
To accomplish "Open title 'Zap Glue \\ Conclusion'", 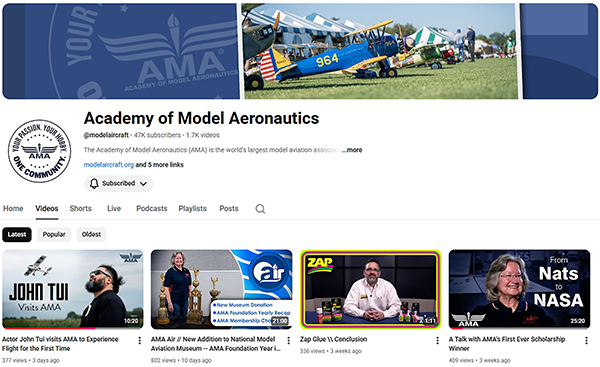I will (x=333, y=339).
